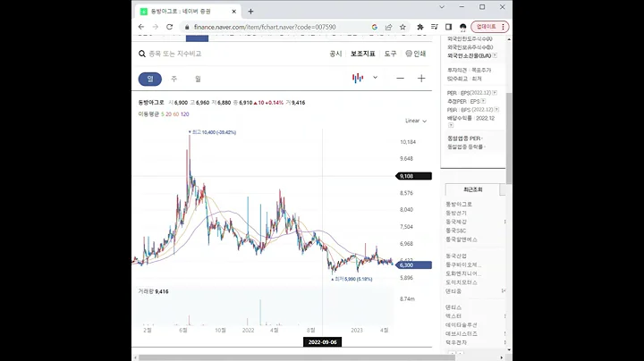
Task: Click the highlighted blue tab above the chart
Action: pyautogui.click(x=197, y=38)
